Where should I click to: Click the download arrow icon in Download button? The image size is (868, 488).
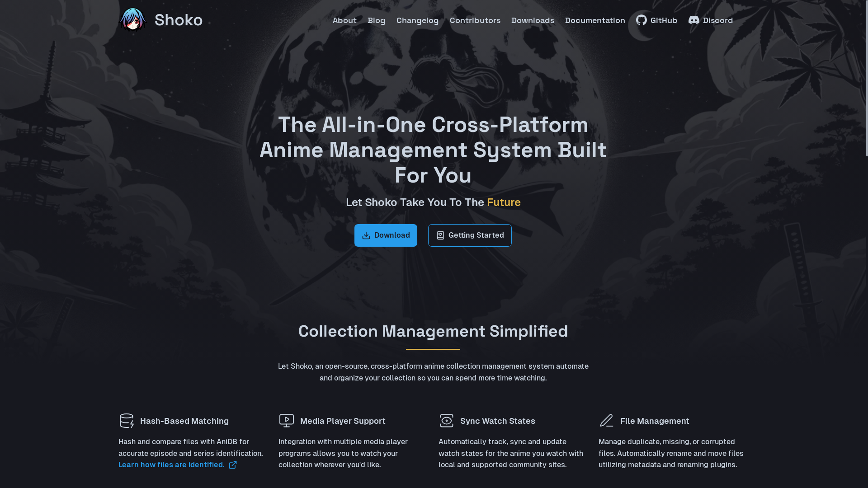coord(366,235)
